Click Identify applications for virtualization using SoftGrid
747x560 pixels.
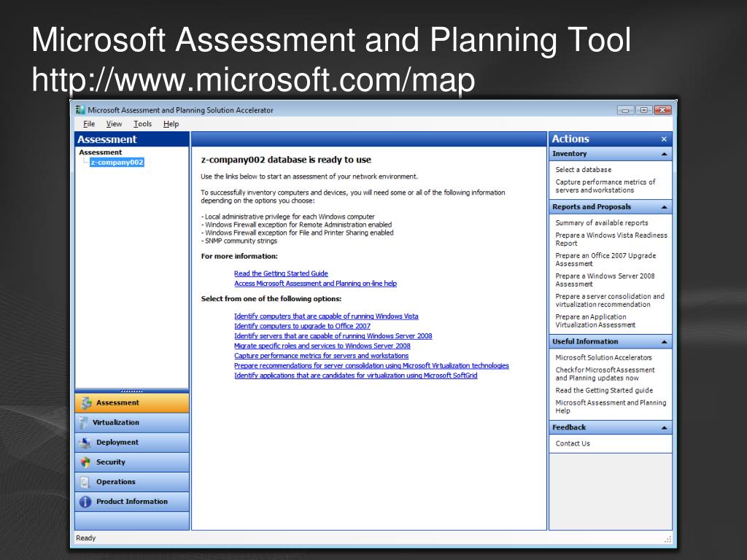click(356, 376)
